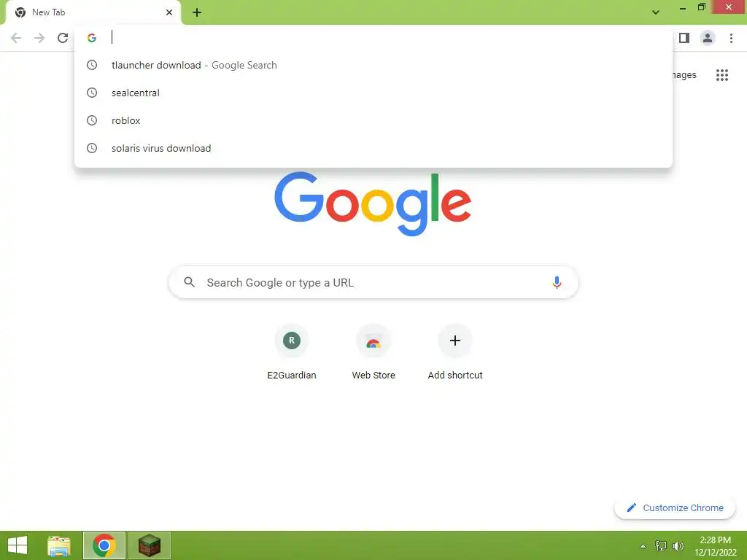Viewport: 747px width, 560px height.
Task: Open the E2Guardian shortcut icon
Action: point(292,341)
